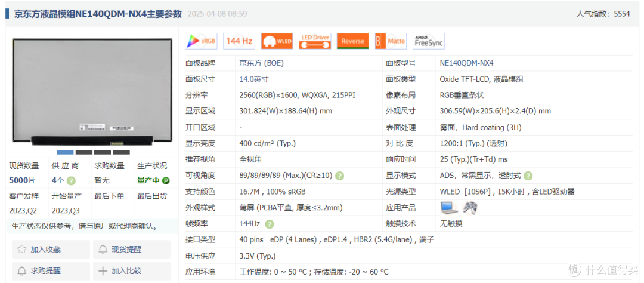Click the Matte surface badge
Image resolution: width=644 pixels, height=283 pixels.
(x=391, y=41)
